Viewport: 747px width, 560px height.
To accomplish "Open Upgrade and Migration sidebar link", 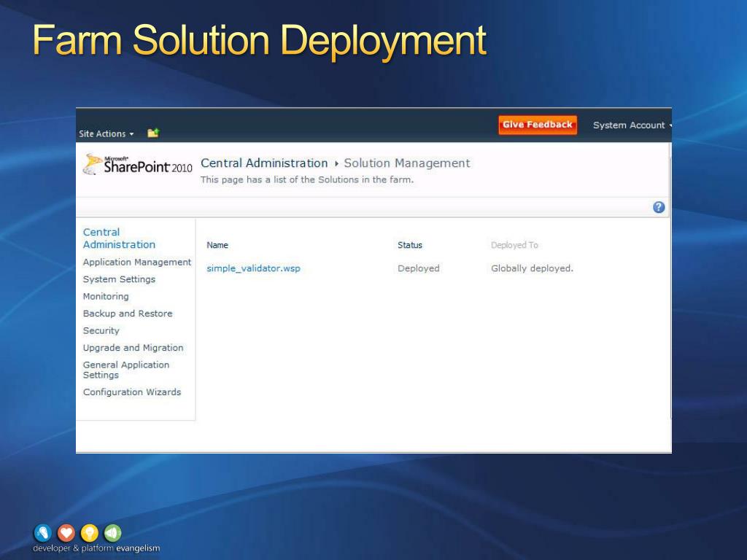I will [133, 348].
